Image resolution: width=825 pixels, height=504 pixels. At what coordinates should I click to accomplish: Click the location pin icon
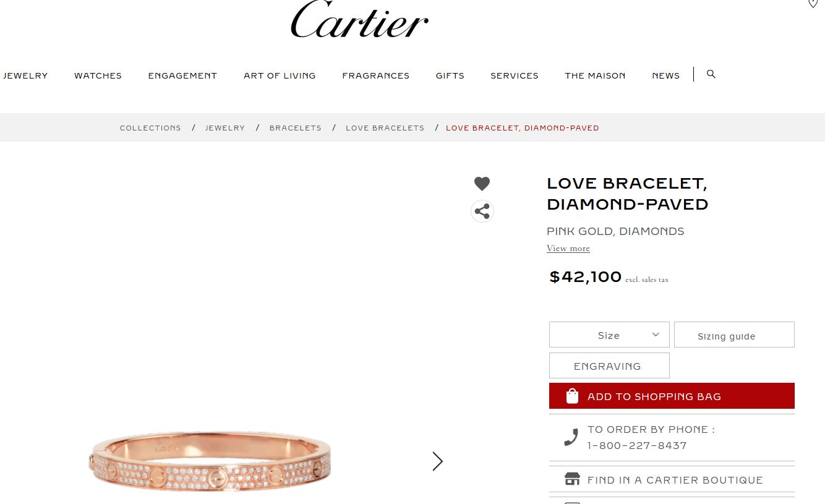tap(813, 4)
